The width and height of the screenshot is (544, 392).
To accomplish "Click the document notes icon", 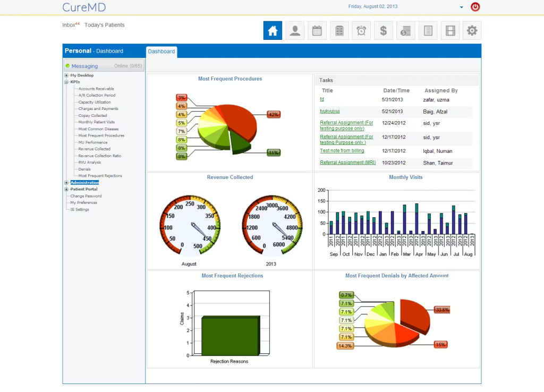I will click(428, 30).
